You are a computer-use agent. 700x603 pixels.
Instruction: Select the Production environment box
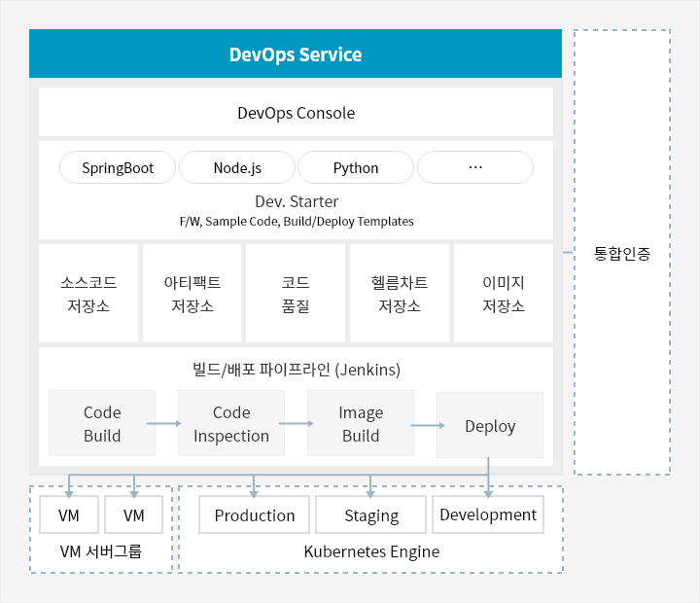pos(255,514)
